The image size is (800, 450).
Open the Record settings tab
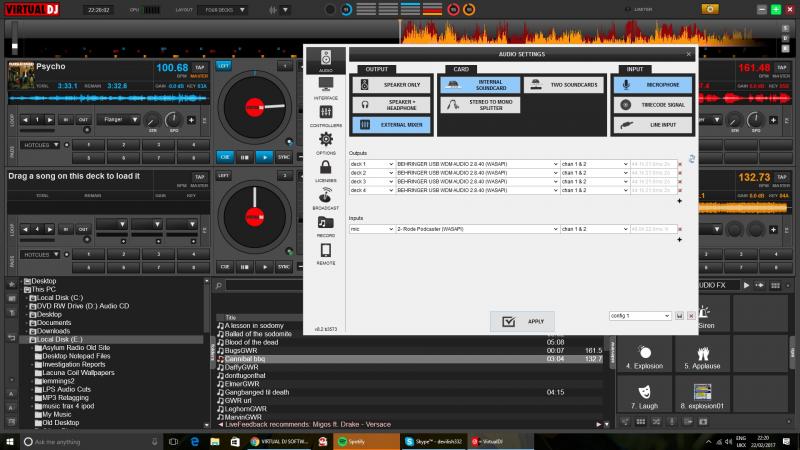(x=326, y=226)
